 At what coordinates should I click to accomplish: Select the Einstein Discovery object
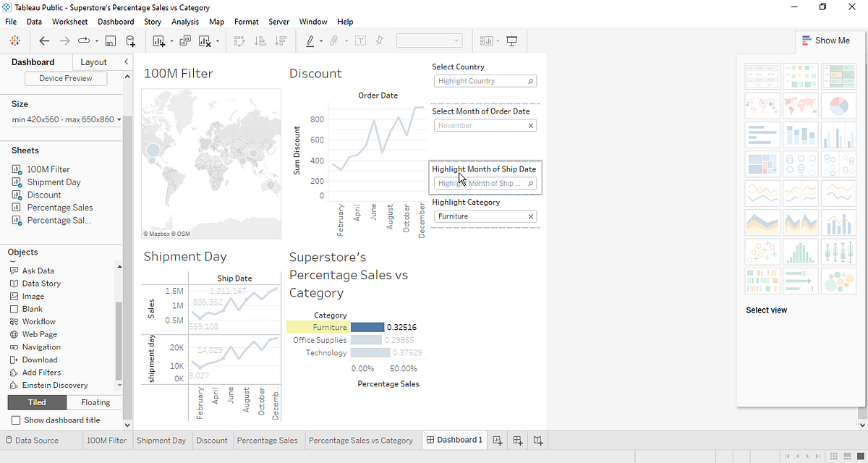pos(49,386)
